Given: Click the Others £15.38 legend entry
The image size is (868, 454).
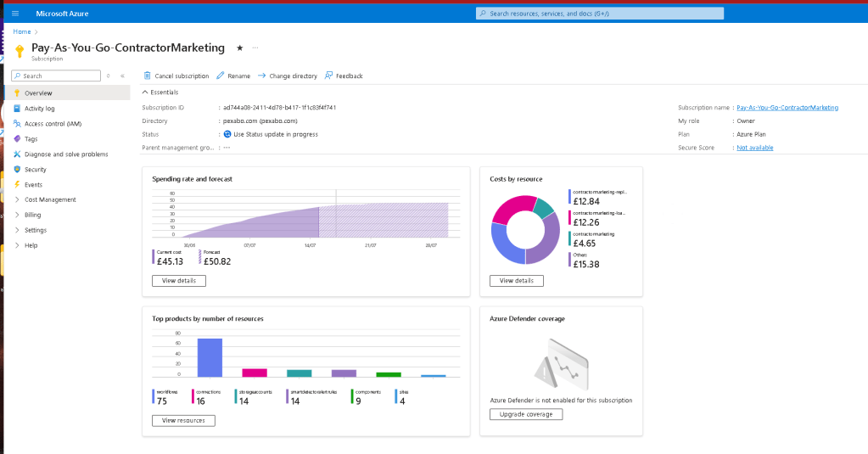Looking at the screenshot, I should tap(585, 261).
